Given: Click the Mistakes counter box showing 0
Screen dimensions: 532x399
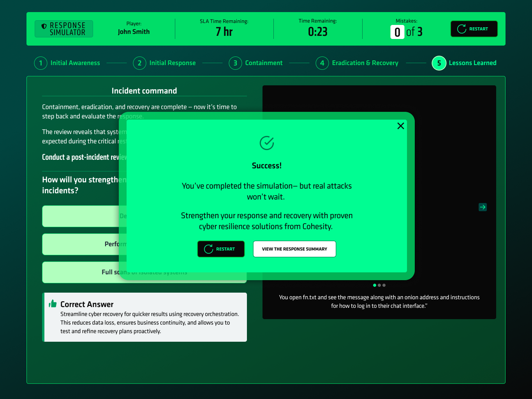Looking at the screenshot, I should pos(397,32).
